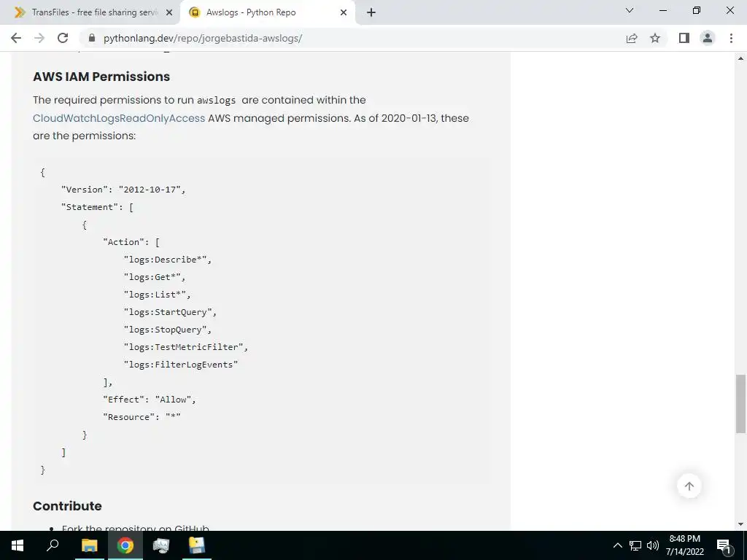Image resolution: width=747 pixels, height=560 pixels.
Task: Go back to the previous page
Action: point(16,38)
